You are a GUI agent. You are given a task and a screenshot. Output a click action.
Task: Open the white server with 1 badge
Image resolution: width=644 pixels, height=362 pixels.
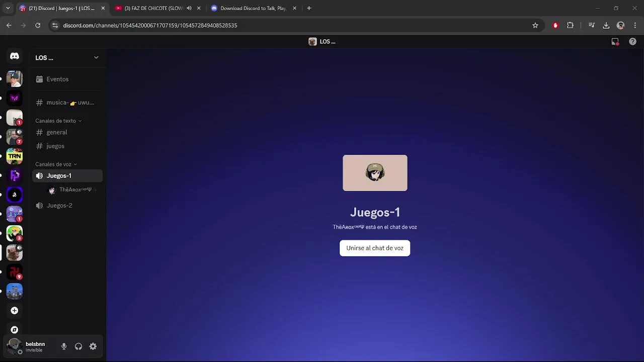point(14,118)
